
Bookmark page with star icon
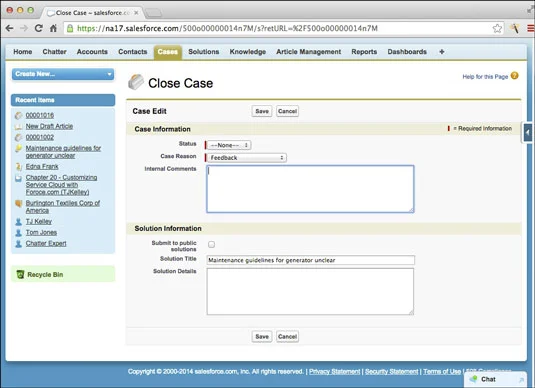tap(497, 28)
